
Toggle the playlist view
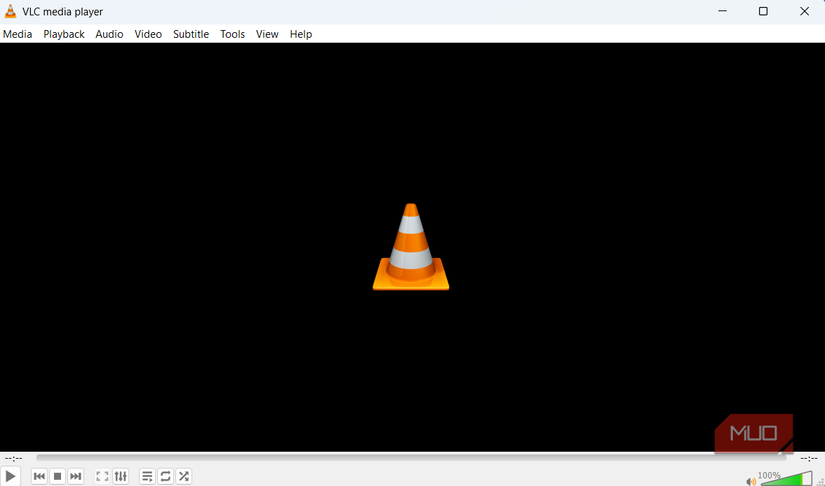click(x=147, y=477)
